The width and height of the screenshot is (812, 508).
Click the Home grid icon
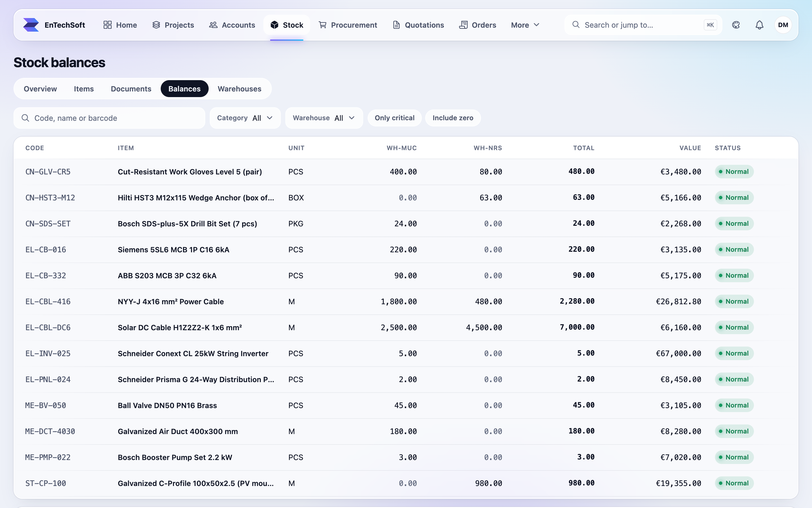tap(107, 25)
